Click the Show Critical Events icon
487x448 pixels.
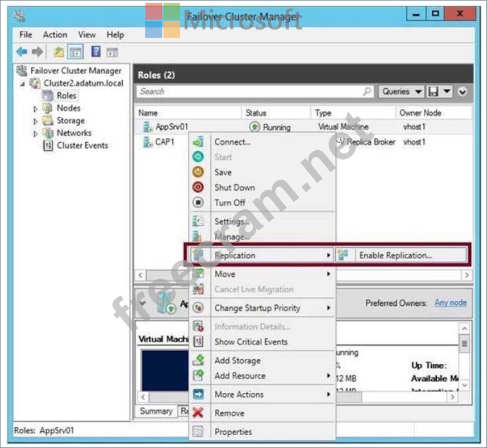tap(198, 341)
